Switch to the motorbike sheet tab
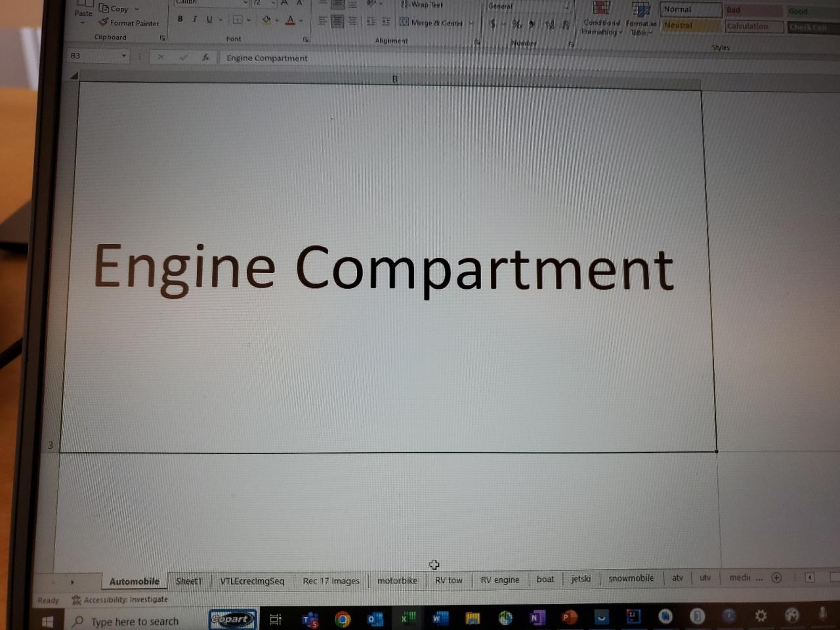 [x=397, y=580]
